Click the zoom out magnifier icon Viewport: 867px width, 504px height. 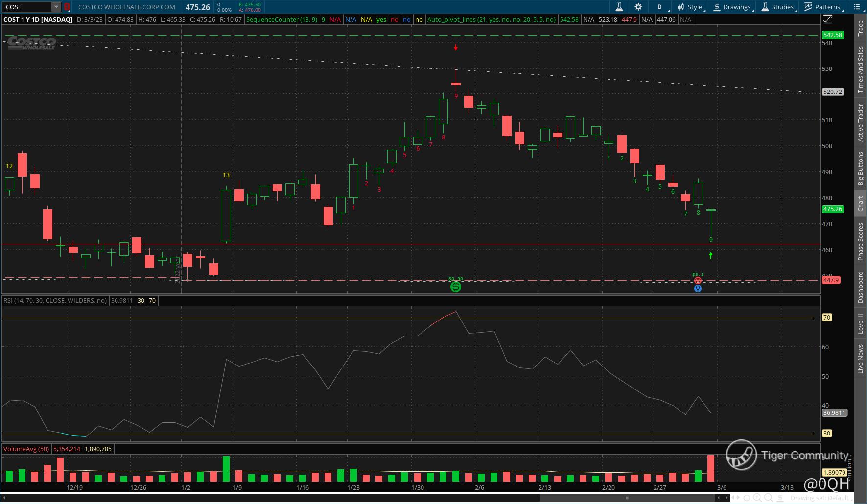coord(769,498)
